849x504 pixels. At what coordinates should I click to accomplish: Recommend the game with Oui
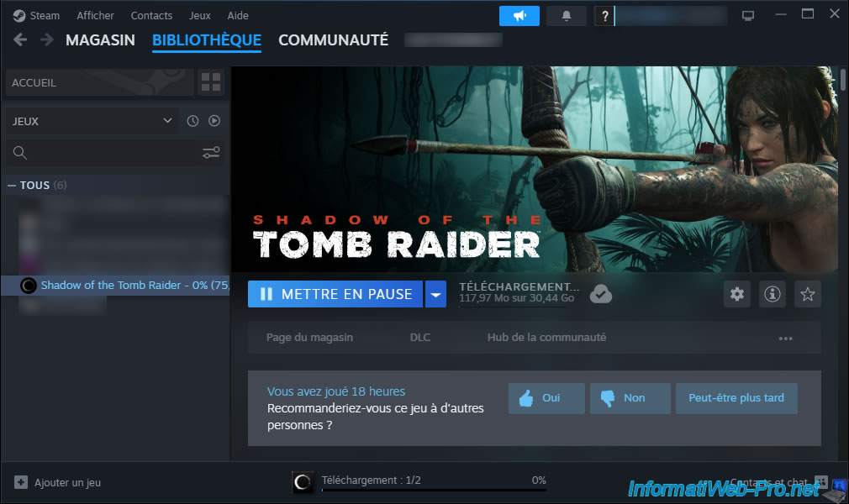(x=546, y=398)
